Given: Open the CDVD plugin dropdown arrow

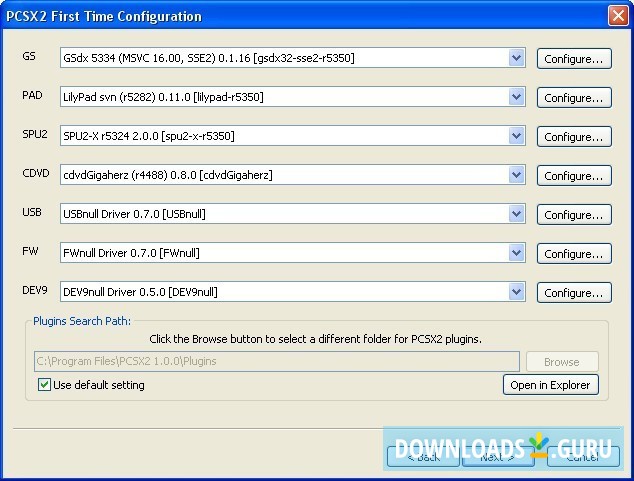Looking at the screenshot, I should click(x=516, y=175).
